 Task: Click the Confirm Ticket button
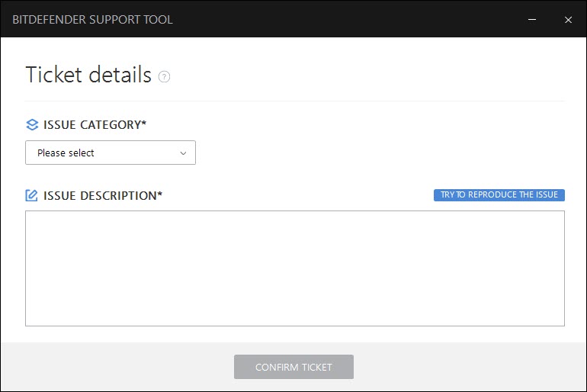pyautogui.click(x=293, y=367)
